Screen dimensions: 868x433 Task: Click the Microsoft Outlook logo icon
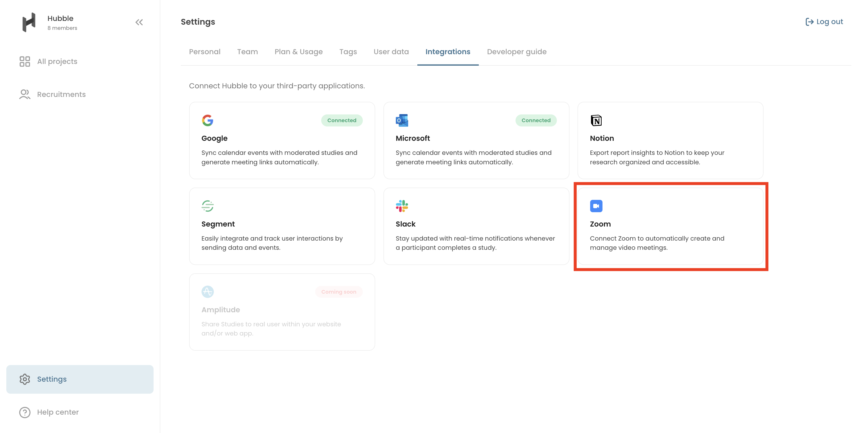[402, 120]
